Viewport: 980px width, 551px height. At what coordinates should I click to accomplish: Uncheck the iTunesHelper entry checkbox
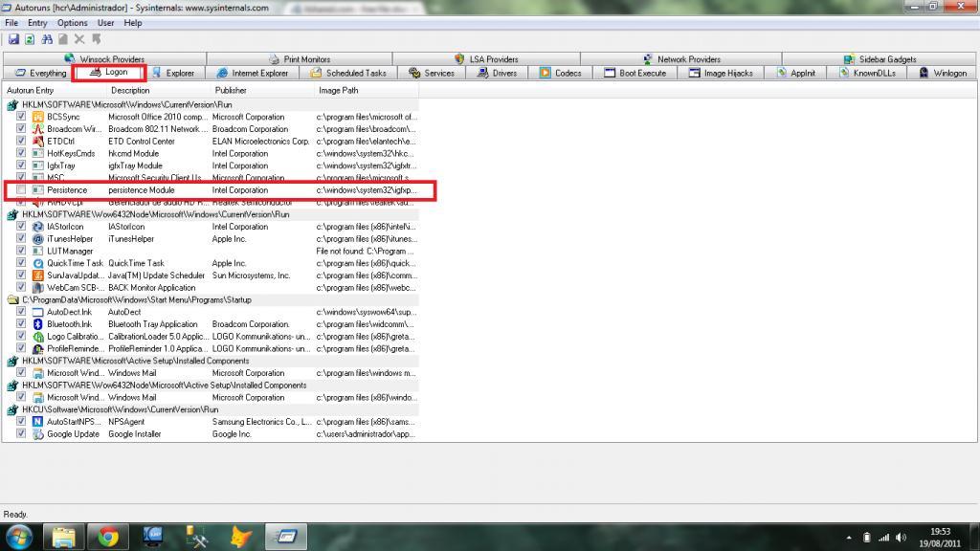tap(21, 238)
